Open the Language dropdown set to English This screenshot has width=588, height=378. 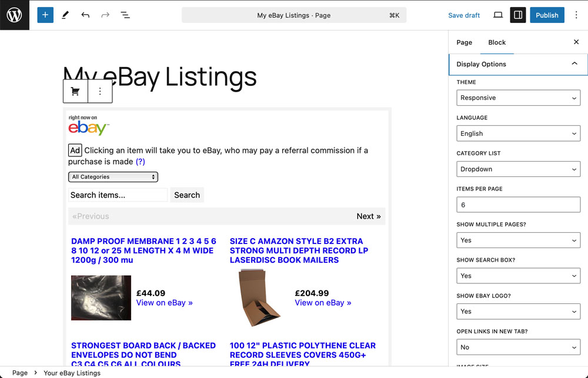click(518, 133)
